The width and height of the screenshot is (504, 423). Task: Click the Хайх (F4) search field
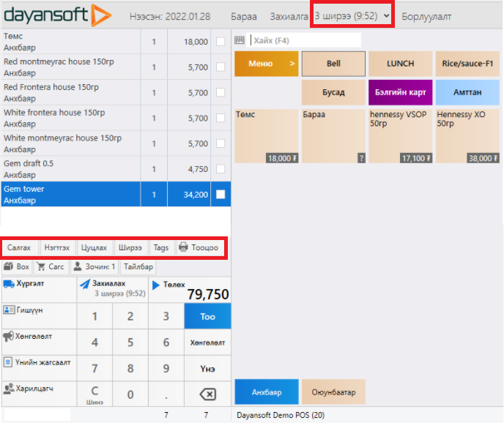(304, 40)
